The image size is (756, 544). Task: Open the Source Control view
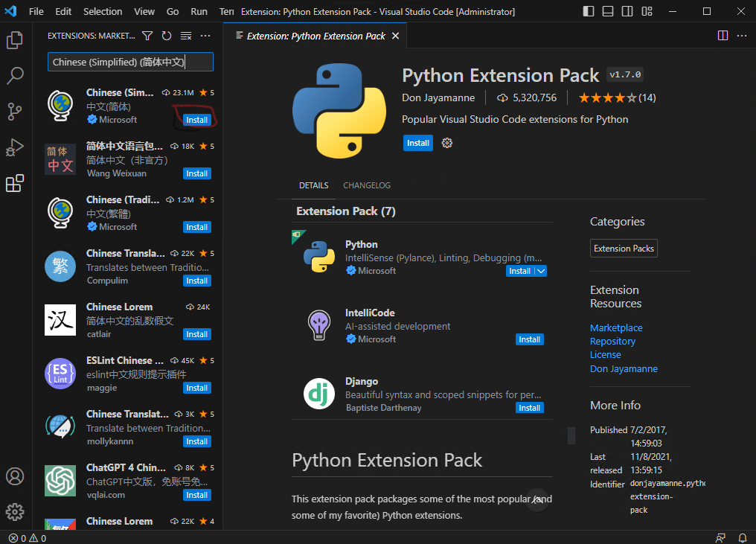point(15,112)
